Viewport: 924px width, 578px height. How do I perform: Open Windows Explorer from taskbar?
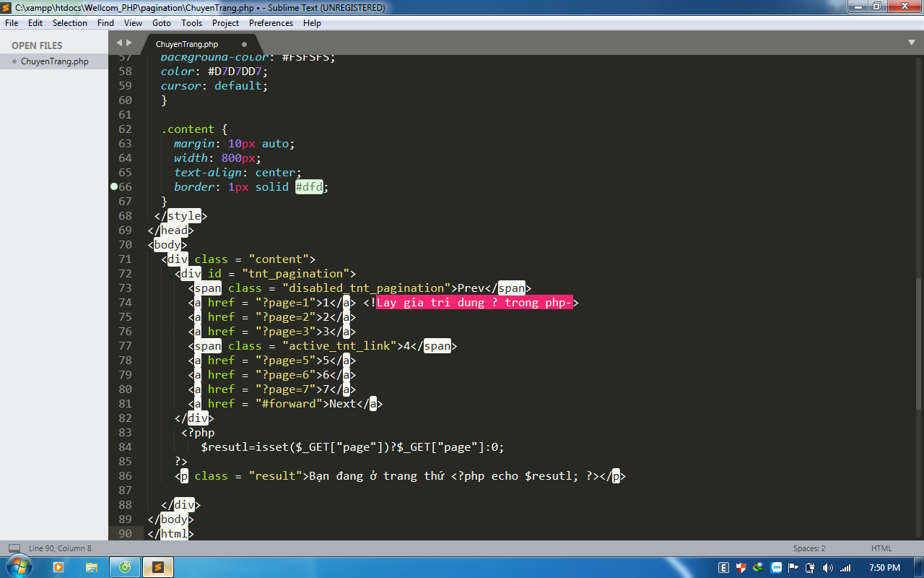coord(92,567)
